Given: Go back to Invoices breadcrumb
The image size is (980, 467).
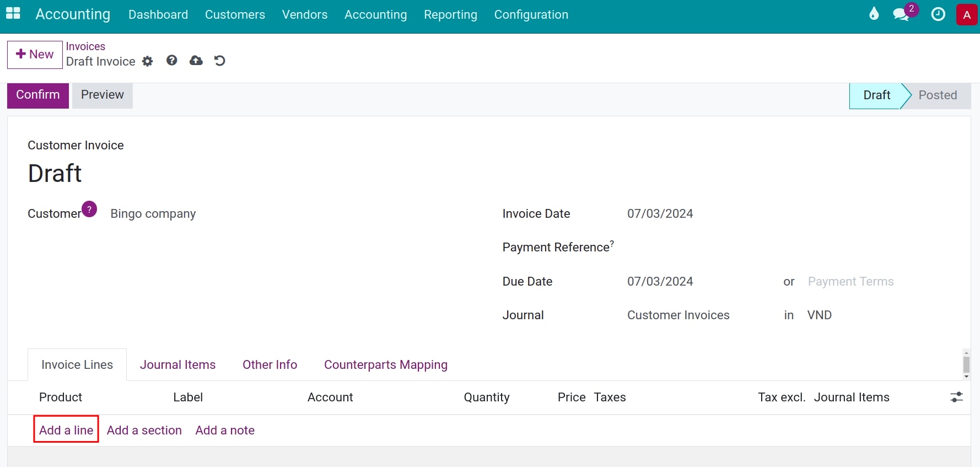Looking at the screenshot, I should point(85,46).
